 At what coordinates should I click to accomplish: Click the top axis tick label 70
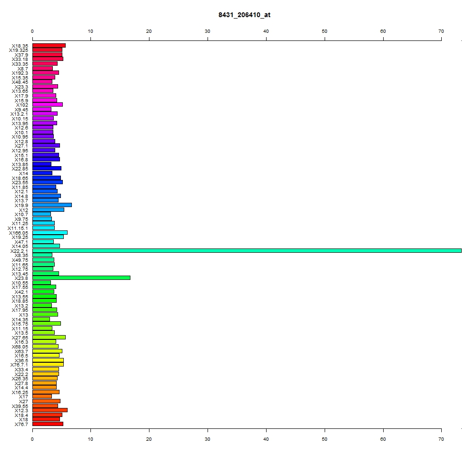(441, 31)
